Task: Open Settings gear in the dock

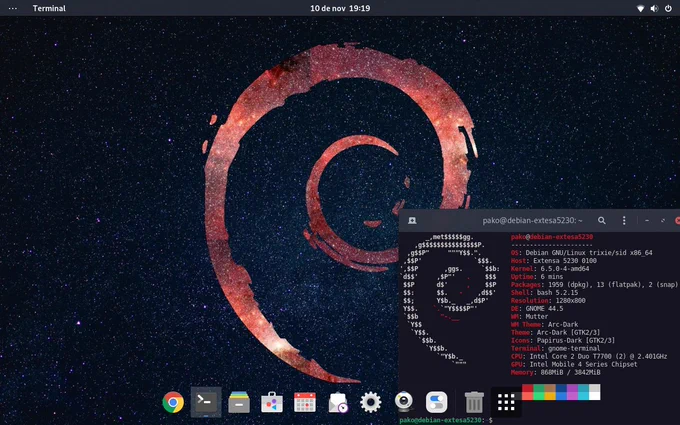Action: coord(371,402)
